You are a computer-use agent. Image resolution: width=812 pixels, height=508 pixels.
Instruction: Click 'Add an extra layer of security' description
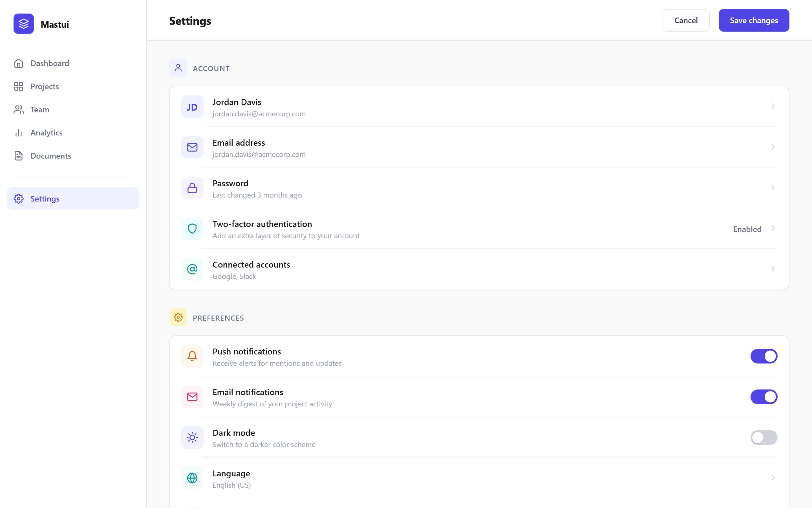point(286,236)
